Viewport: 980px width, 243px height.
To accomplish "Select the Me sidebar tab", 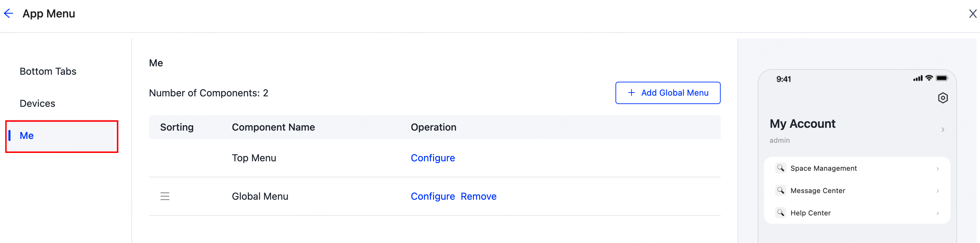I will click(27, 136).
